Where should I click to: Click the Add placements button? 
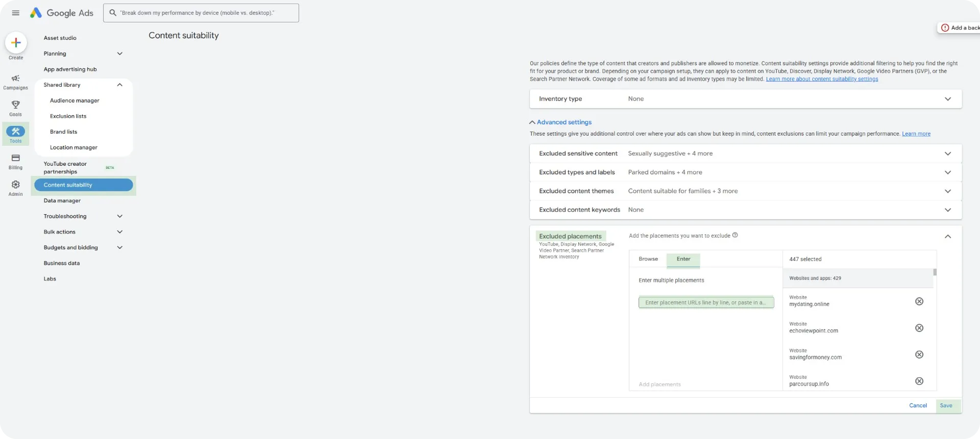pos(659,384)
